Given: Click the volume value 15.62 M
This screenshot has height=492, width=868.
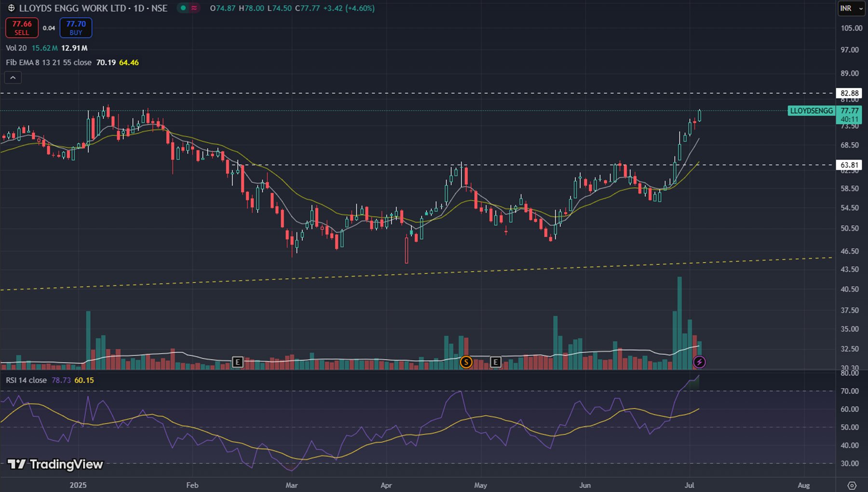Looking at the screenshot, I should [44, 48].
